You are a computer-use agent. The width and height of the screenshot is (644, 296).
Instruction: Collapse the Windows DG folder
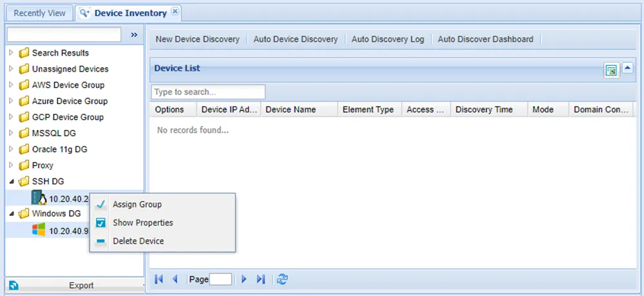[11, 213]
